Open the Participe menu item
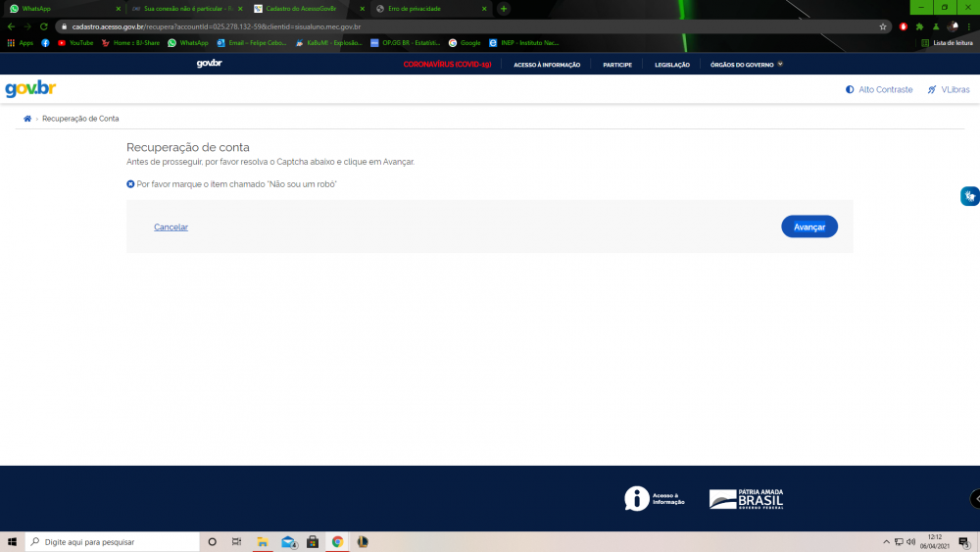Image resolution: width=980 pixels, height=552 pixels. (x=616, y=65)
